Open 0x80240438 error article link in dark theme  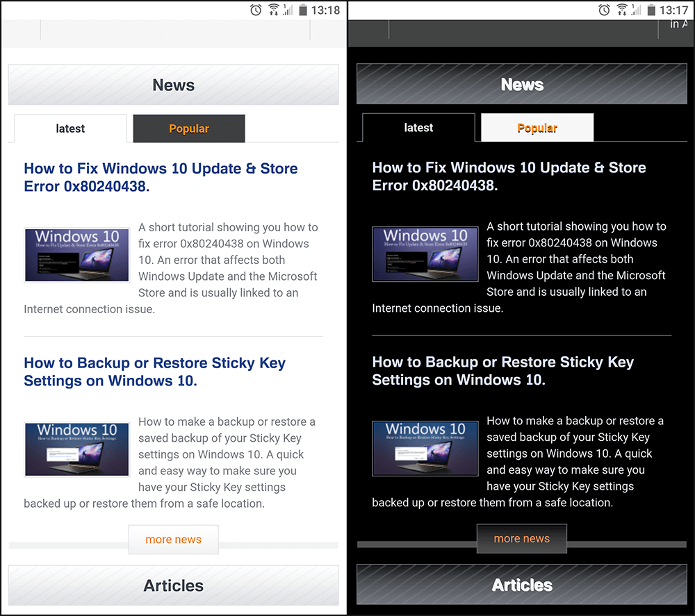[509, 176]
